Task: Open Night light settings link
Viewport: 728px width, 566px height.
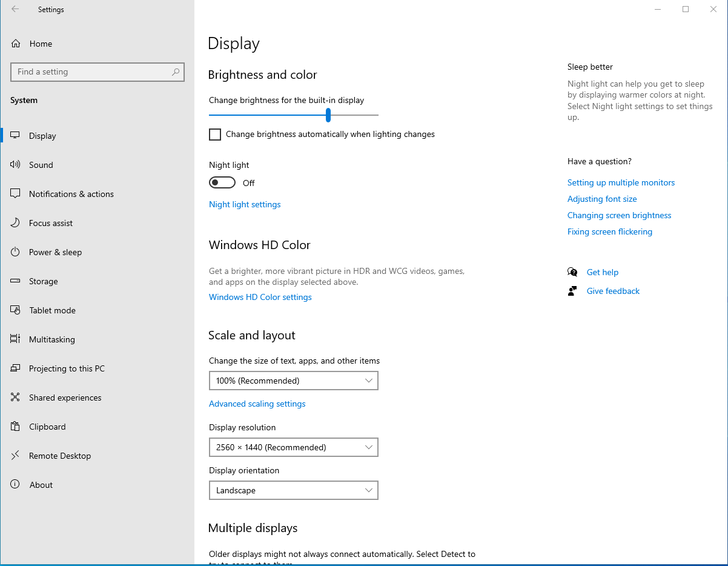Action: coord(245,204)
